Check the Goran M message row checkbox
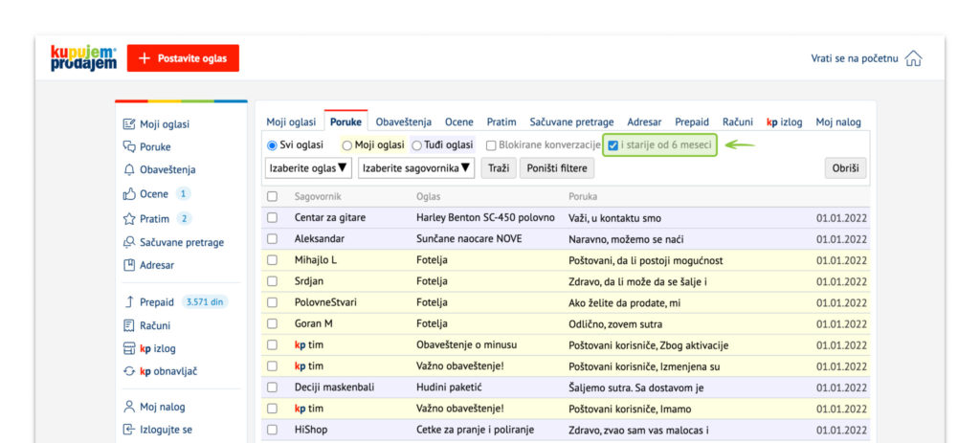 [272, 323]
